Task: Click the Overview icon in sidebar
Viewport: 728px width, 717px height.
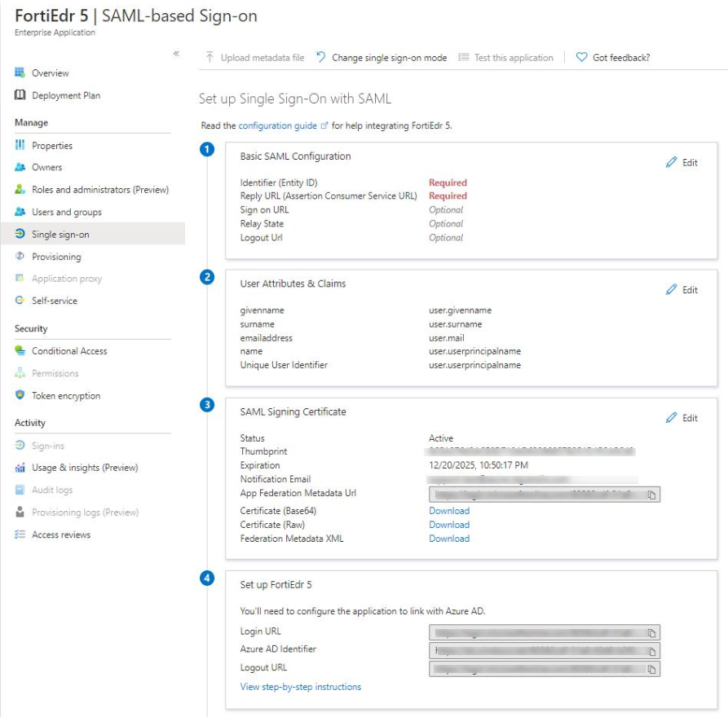Action: (20, 73)
